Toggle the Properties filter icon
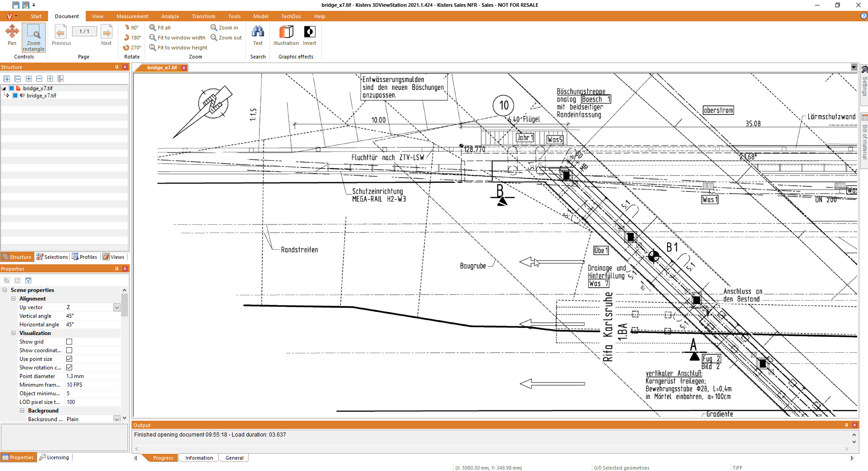 pos(29,281)
